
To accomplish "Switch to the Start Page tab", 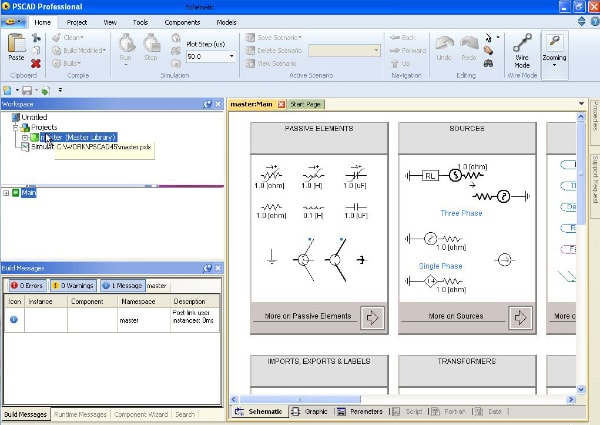I will point(305,104).
